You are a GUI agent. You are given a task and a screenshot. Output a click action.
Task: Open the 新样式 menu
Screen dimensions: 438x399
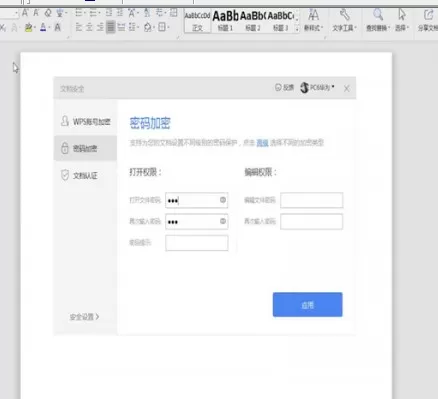point(313,20)
